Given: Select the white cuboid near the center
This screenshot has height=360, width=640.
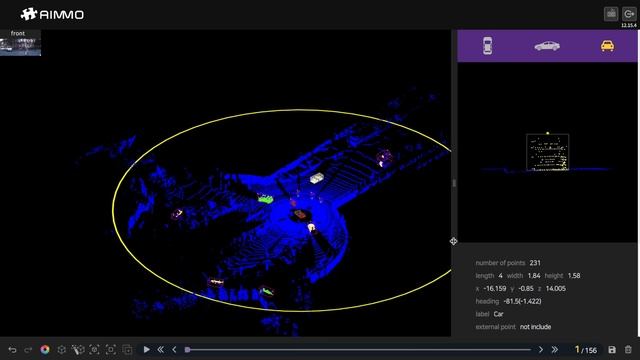Looking at the screenshot, I should point(317,178).
